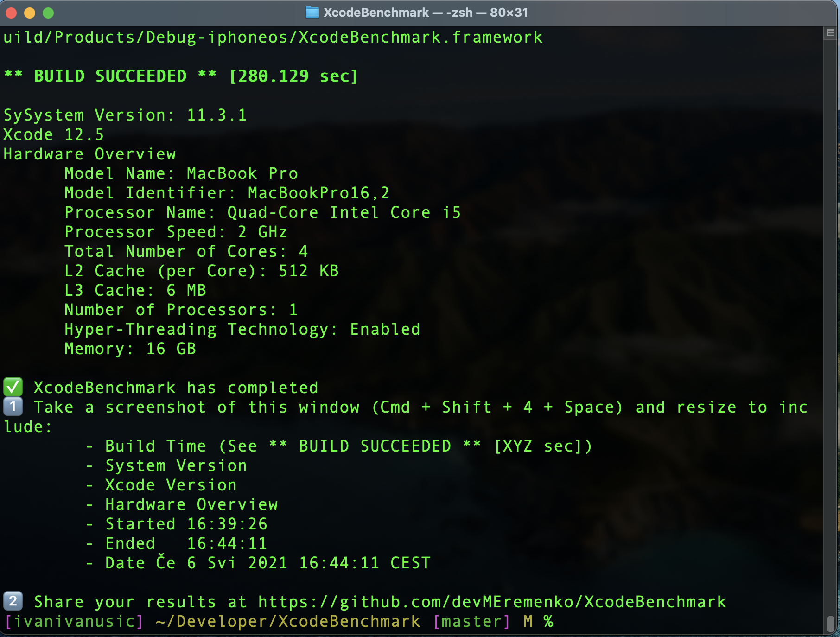Screen dimensions: 840x637
Task: Click the '- System Version' list item
Action: [166, 465]
